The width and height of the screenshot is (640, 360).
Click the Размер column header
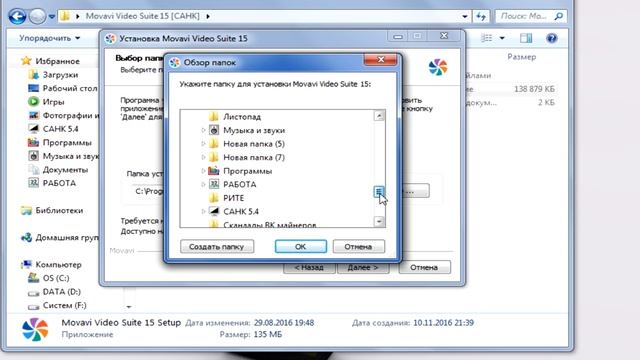(521, 57)
